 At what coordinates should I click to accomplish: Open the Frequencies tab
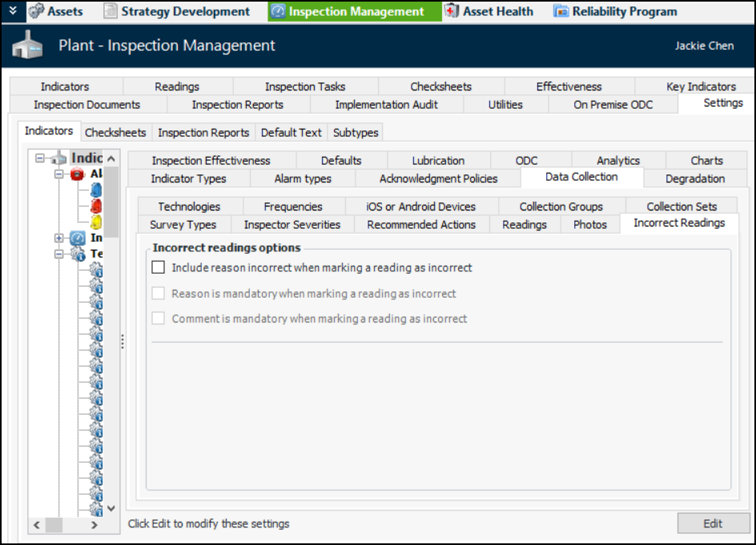click(292, 206)
